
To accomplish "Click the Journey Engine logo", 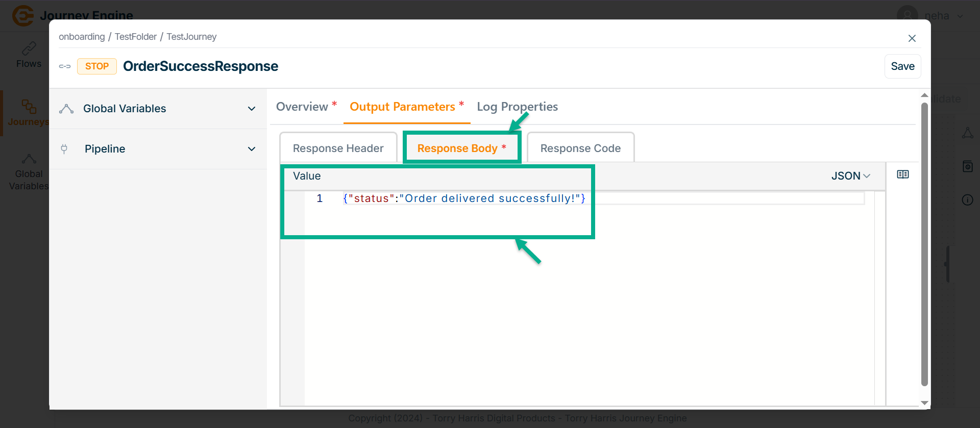I will tap(23, 15).
